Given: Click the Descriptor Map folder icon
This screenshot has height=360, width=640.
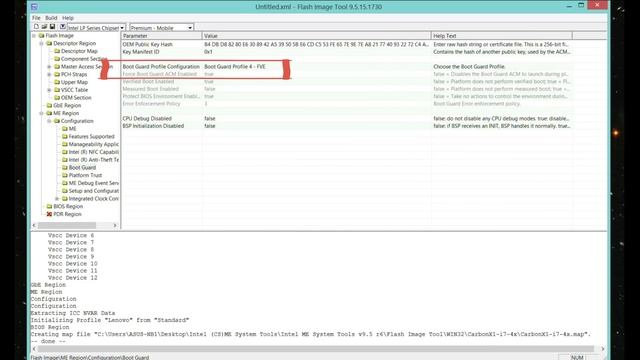Looking at the screenshot, I should click(x=57, y=51).
